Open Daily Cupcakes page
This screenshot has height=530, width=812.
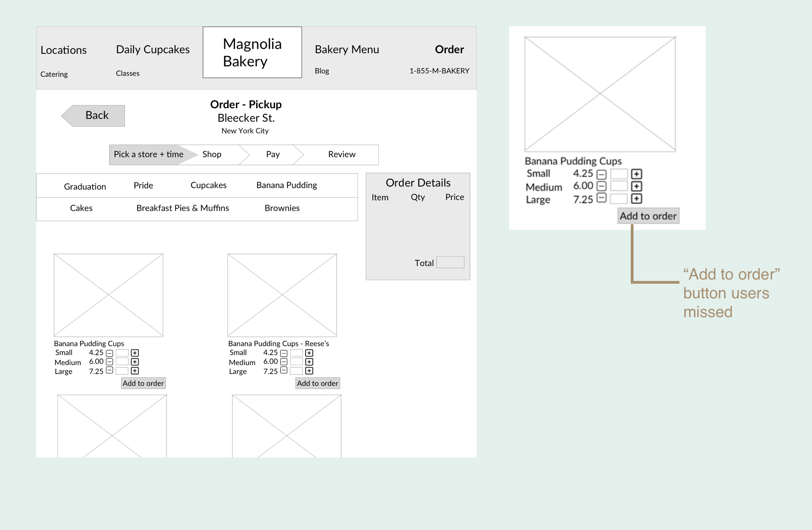click(x=153, y=50)
